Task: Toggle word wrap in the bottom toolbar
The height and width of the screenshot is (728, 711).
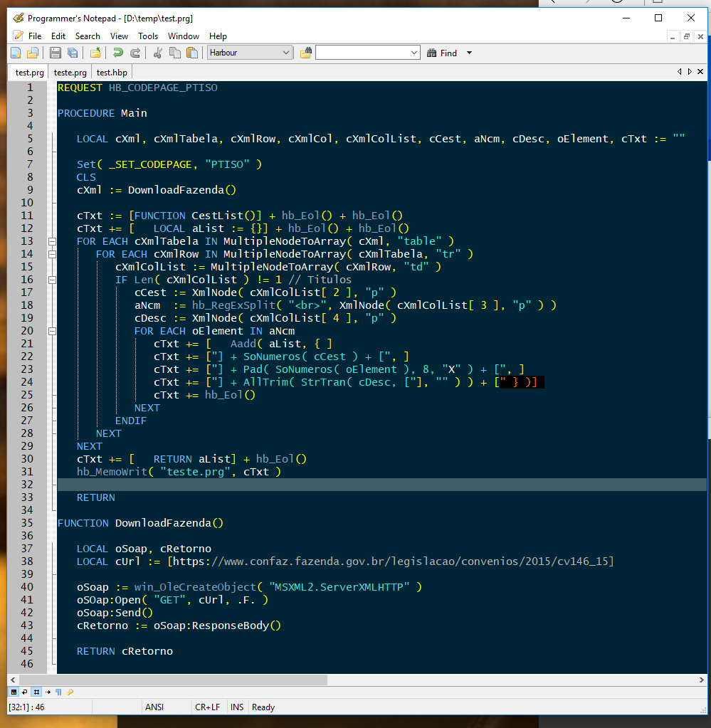Action: [x=24, y=692]
